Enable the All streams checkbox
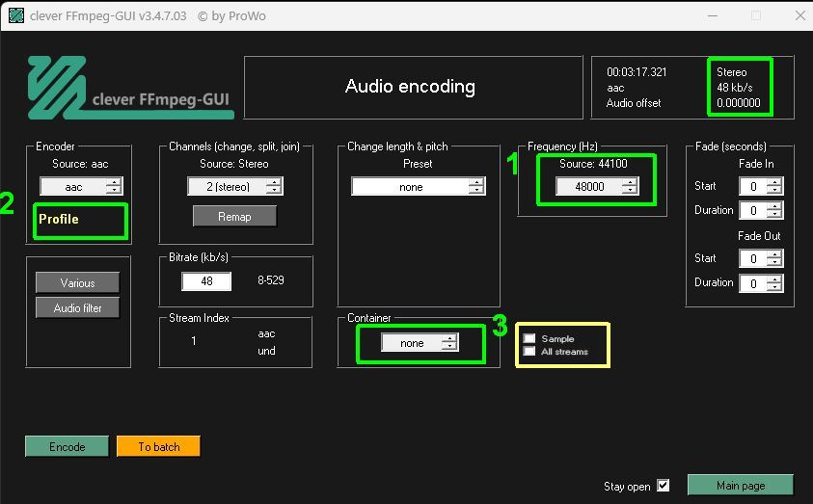 (529, 351)
